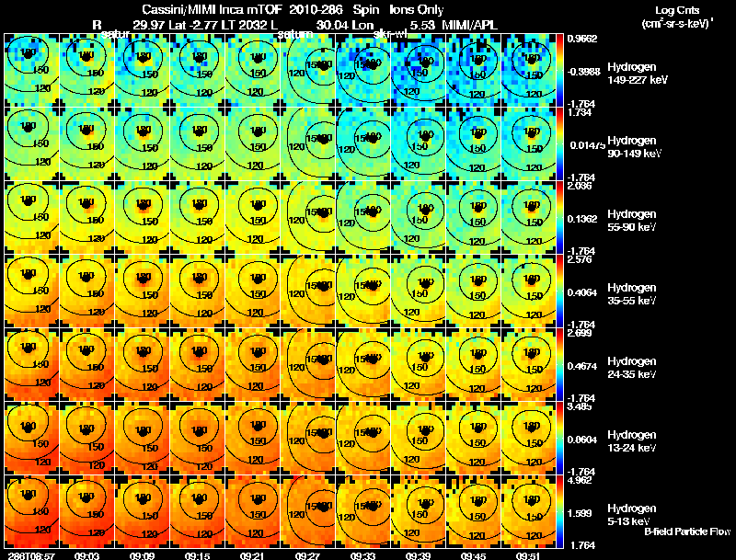Click the 09:03 time label
This screenshot has width=736, height=560.
86,555
